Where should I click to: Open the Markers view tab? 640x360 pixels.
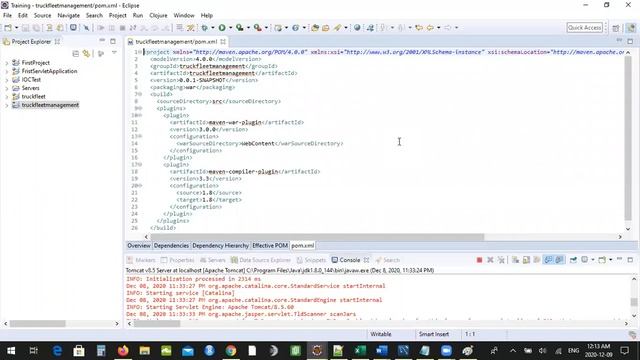[x=141, y=260]
